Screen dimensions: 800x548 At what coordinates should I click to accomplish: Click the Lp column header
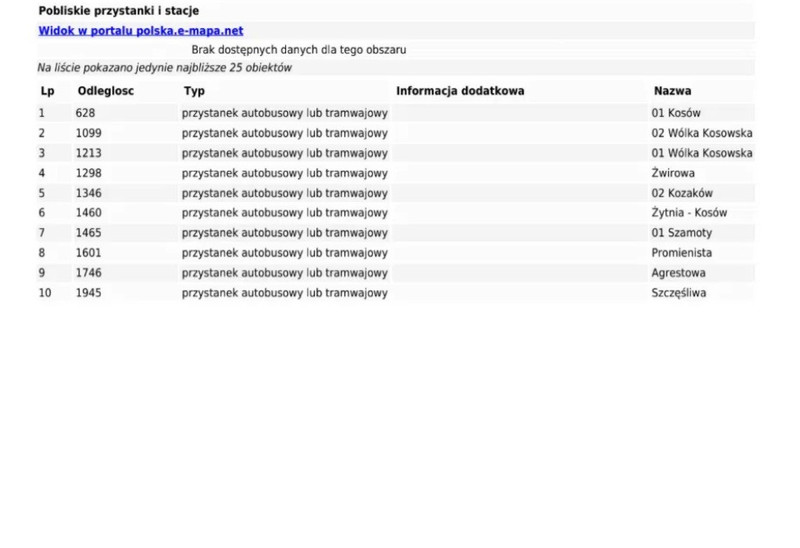[46, 91]
